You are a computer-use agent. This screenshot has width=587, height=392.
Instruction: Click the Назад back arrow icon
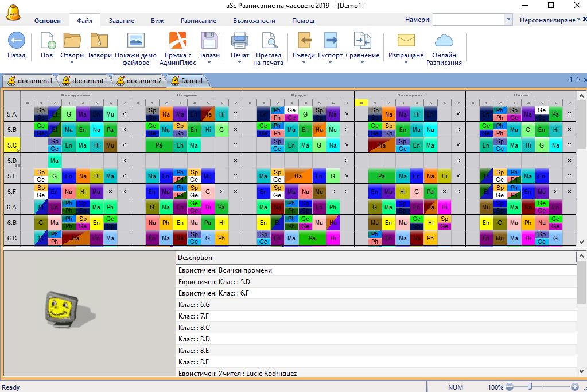tap(16, 41)
